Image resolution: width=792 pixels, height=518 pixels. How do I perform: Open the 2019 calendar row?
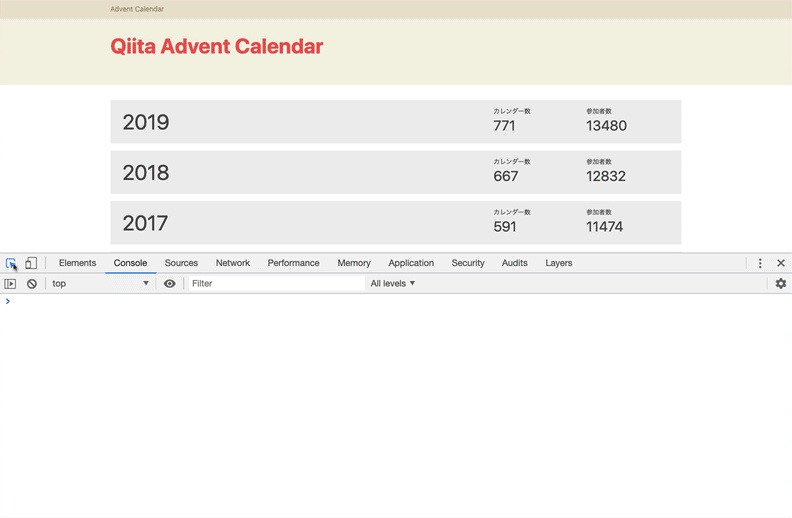point(395,122)
